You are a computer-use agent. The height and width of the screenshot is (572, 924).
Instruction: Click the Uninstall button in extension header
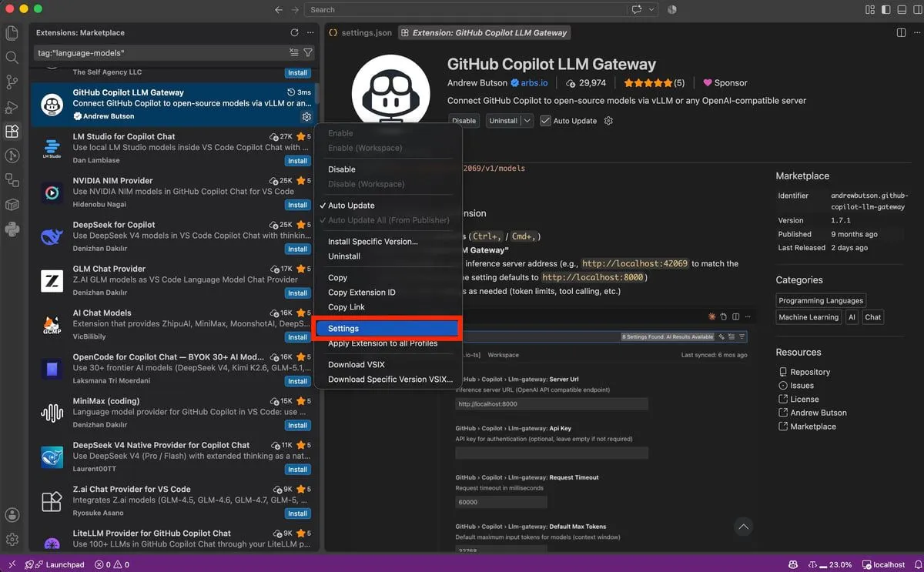(x=503, y=121)
